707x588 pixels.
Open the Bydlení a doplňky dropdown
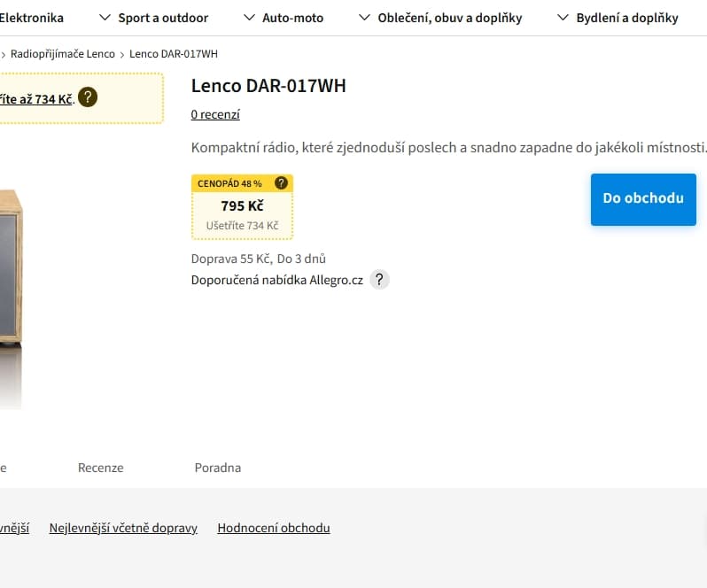pyautogui.click(x=617, y=18)
